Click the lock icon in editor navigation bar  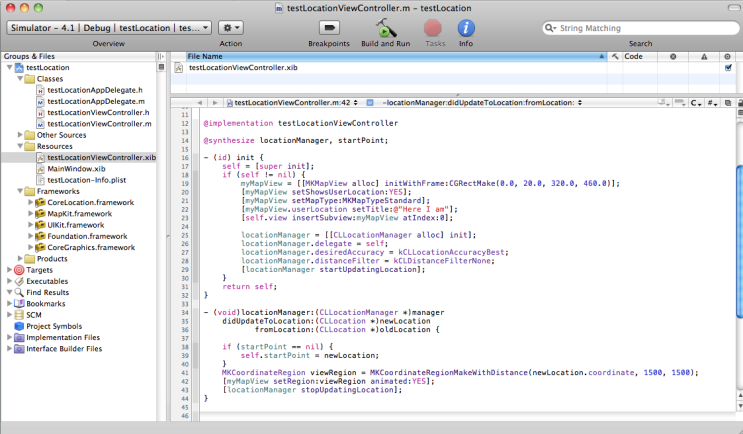coord(740,103)
